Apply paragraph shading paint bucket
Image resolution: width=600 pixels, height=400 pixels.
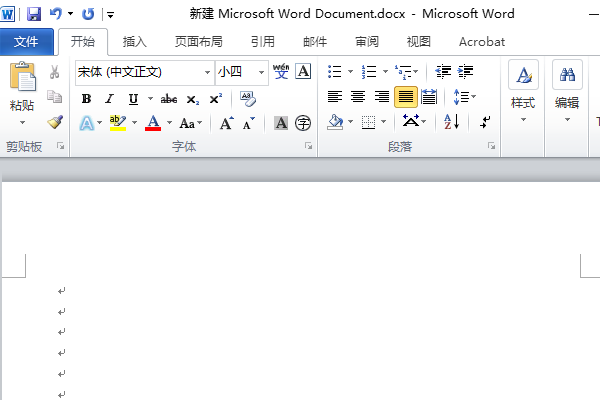[336, 122]
